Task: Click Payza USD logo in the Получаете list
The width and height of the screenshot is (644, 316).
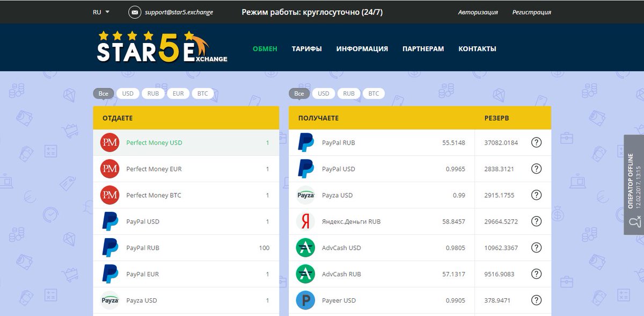Action: click(305, 196)
